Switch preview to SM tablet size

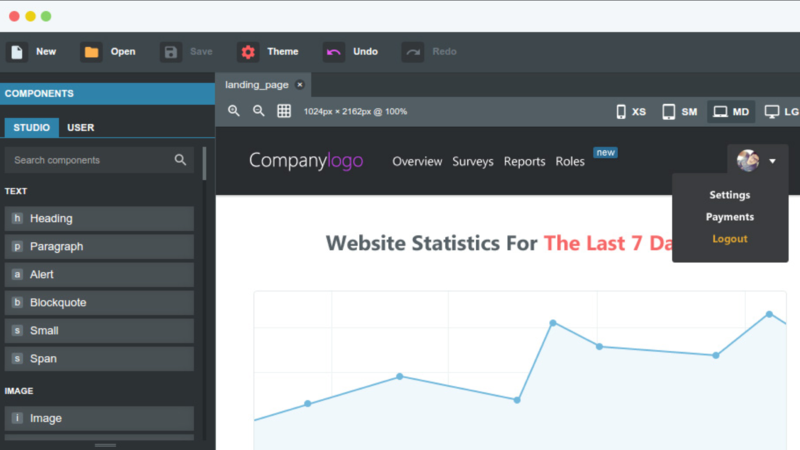point(680,112)
